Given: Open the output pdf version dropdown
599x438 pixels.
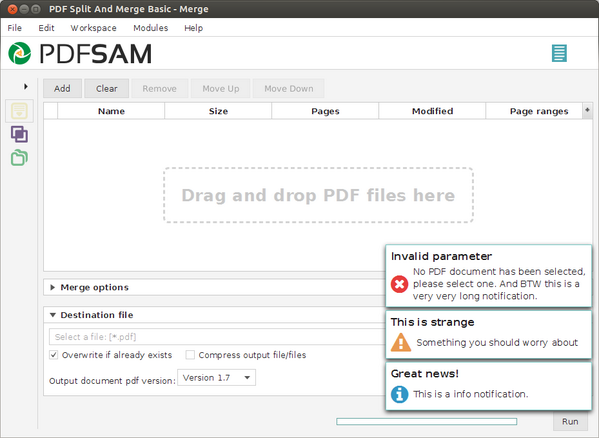Looking at the screenshot, I should coord(217,378).
